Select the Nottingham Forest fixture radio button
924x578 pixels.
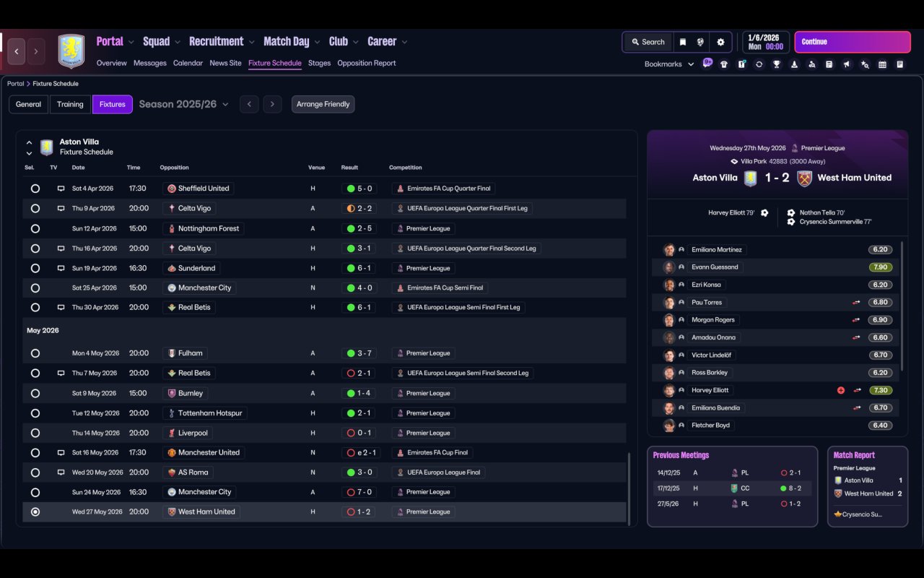[35, 228]
